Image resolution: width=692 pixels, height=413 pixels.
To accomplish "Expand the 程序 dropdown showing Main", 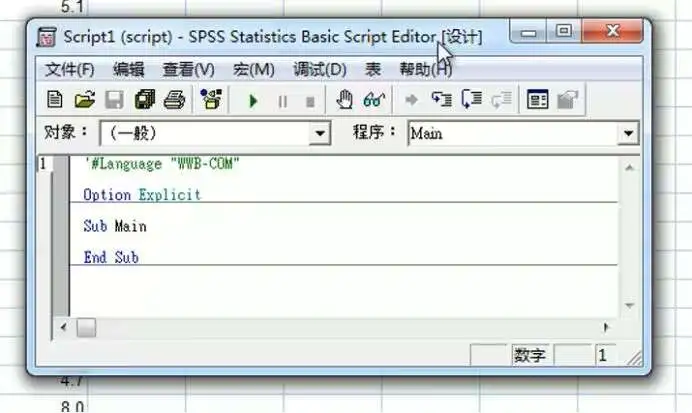I will coord(628,133).
